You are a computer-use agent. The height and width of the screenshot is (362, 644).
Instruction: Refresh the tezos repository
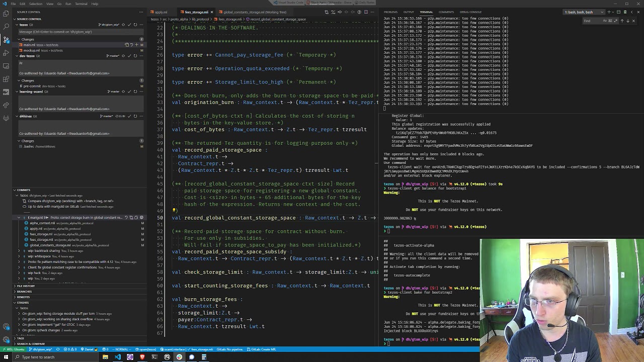pos(135,25)
